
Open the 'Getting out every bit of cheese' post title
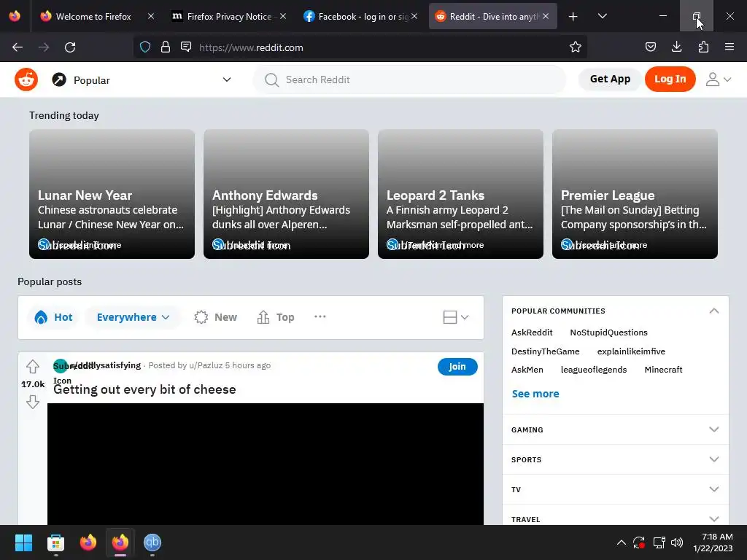pos(145,389)
